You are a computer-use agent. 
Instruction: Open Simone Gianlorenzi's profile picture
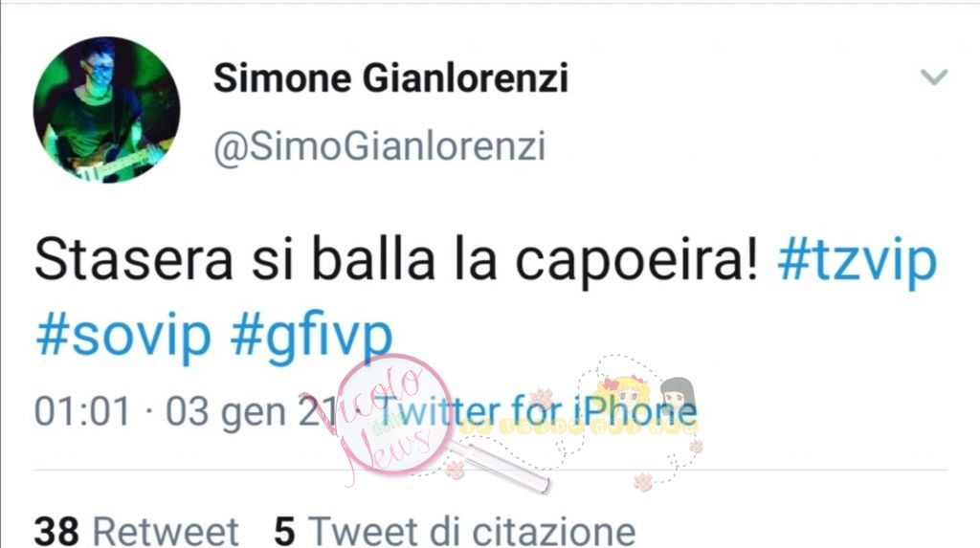[x=106, y=110]
